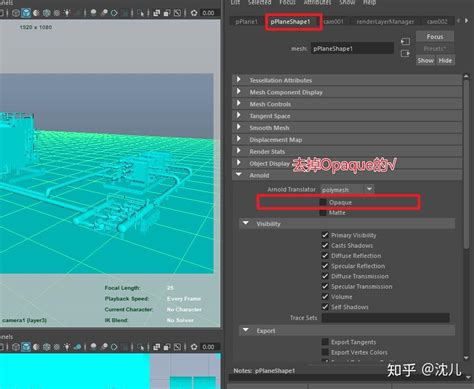474x389 pixels.
Task: Go to input connection icon beside mesh field
Action: [405, 41]
